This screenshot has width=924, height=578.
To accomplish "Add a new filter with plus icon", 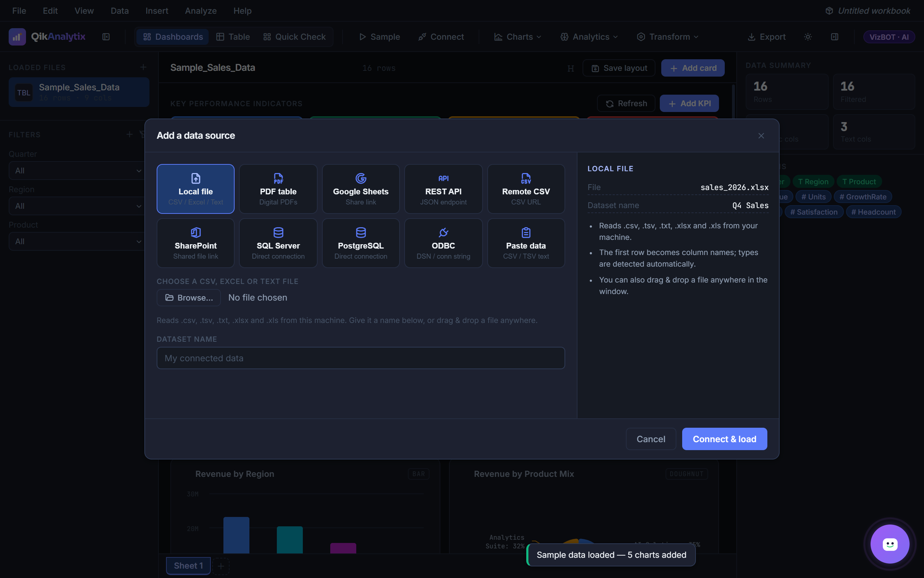I will 130,134.
